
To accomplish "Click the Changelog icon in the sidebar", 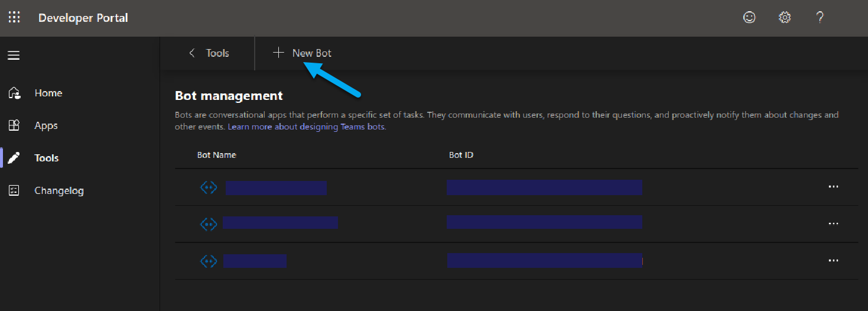I will coord(14,190).
